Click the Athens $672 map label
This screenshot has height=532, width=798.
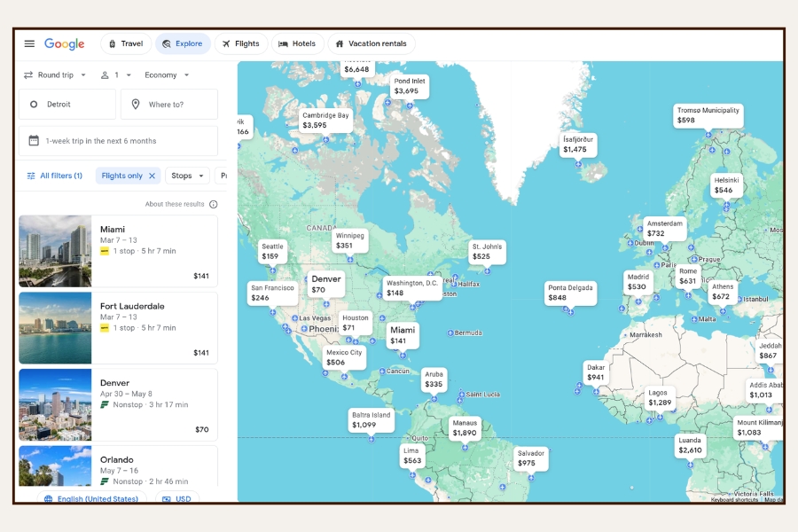click(x=723, y=292)
